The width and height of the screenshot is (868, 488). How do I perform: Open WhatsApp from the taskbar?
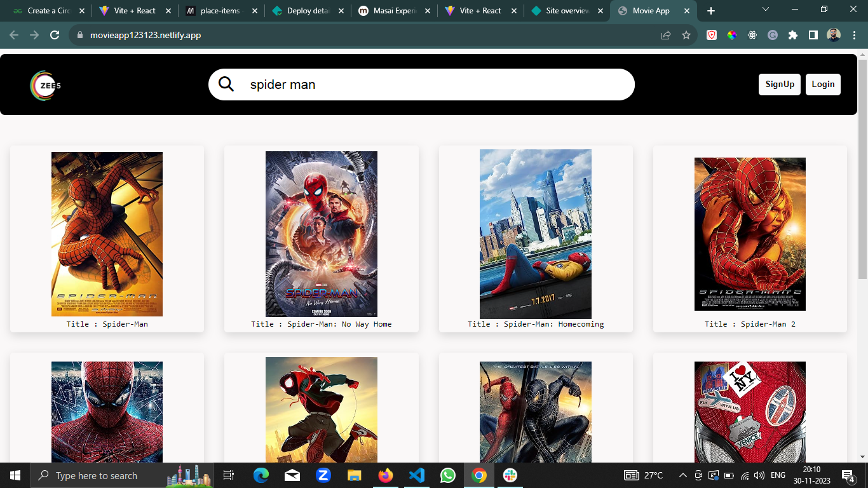(448, 475)
